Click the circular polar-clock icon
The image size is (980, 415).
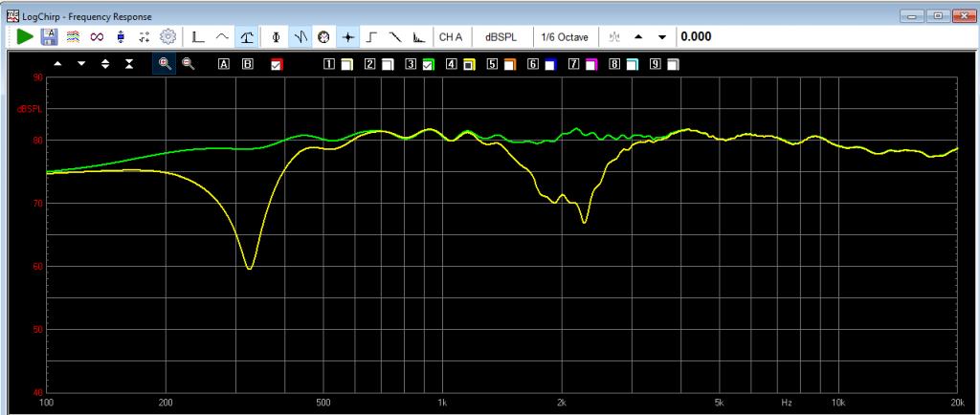coord(323,37)
